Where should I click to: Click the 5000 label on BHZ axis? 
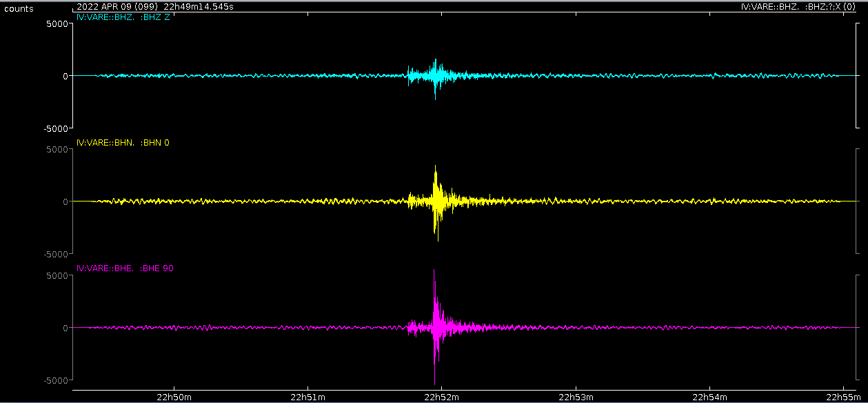point(57,23)
